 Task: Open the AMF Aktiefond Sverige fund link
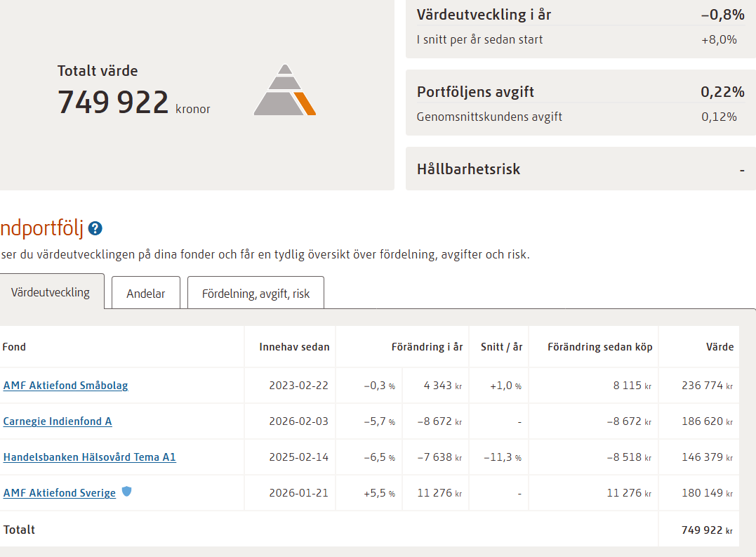(60, 493)
